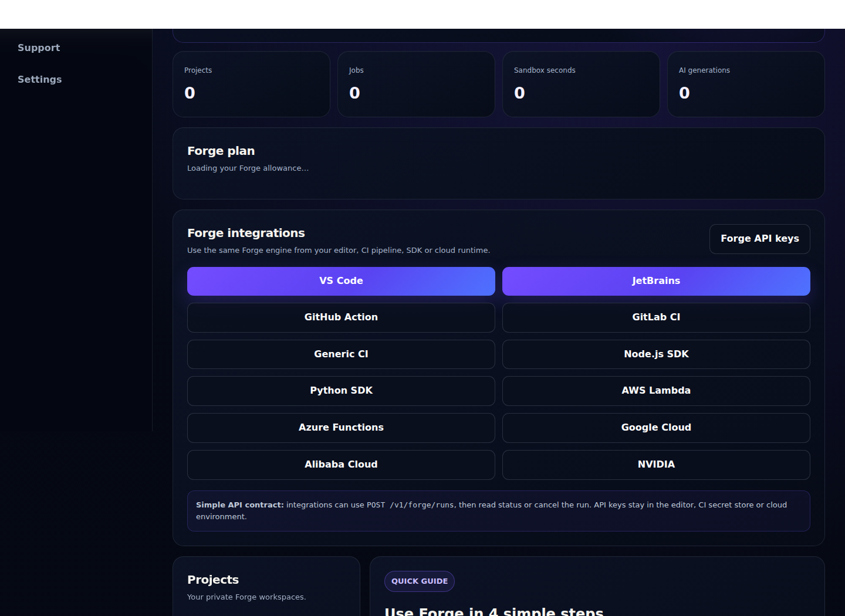Viewport: 845px width, 616px height.
Task: Click 'Loading your Forge allowance…' text
Action: pos(248,168)
